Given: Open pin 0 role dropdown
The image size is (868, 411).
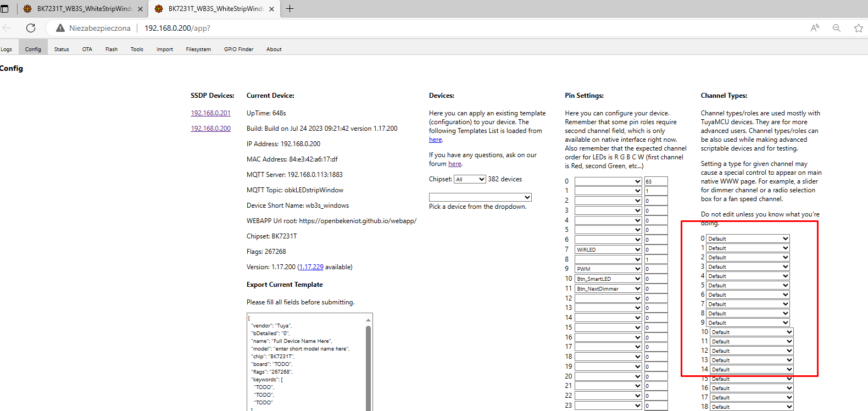Looking at the screenshot, I should coord(608,181).
